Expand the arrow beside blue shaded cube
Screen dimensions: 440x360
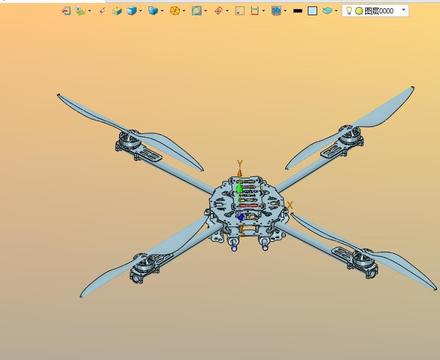pos(141,11)
